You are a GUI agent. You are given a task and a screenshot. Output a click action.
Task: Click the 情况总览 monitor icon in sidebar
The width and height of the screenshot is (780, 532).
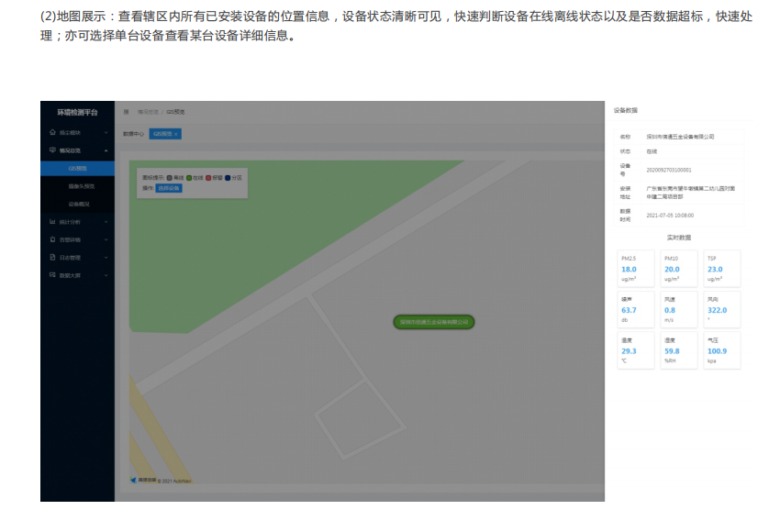[52, 150]
